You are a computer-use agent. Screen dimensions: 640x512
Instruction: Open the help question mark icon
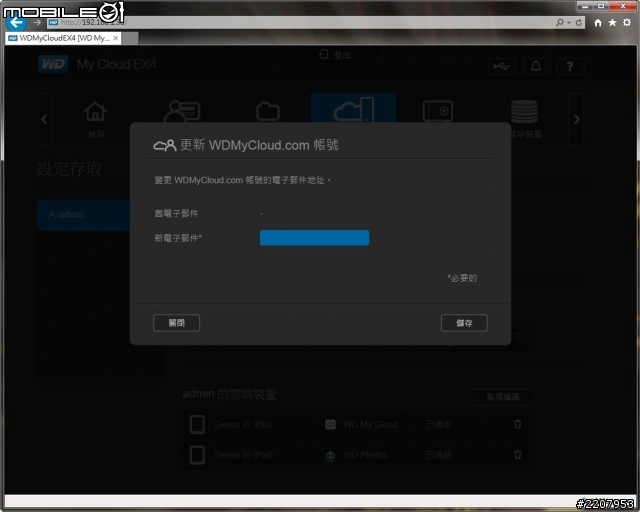[x=570, y=67]
